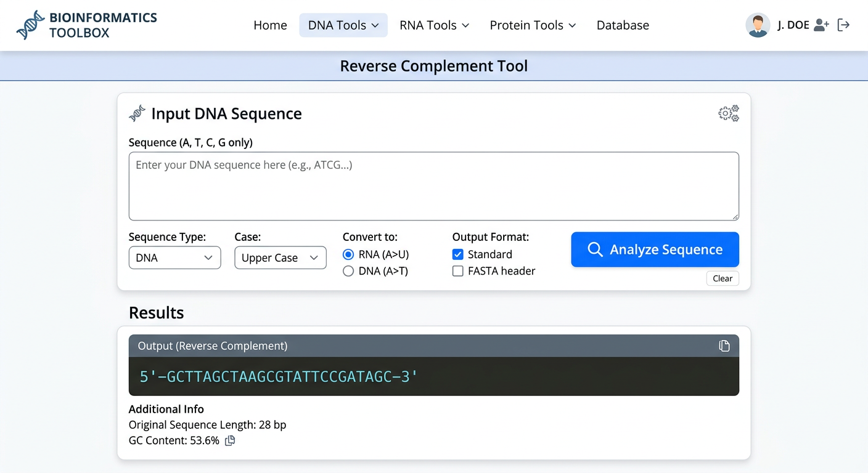The image size is (868, 473).
Task: Open the Sequence Type dropdown
Action: tap(174, 258)
